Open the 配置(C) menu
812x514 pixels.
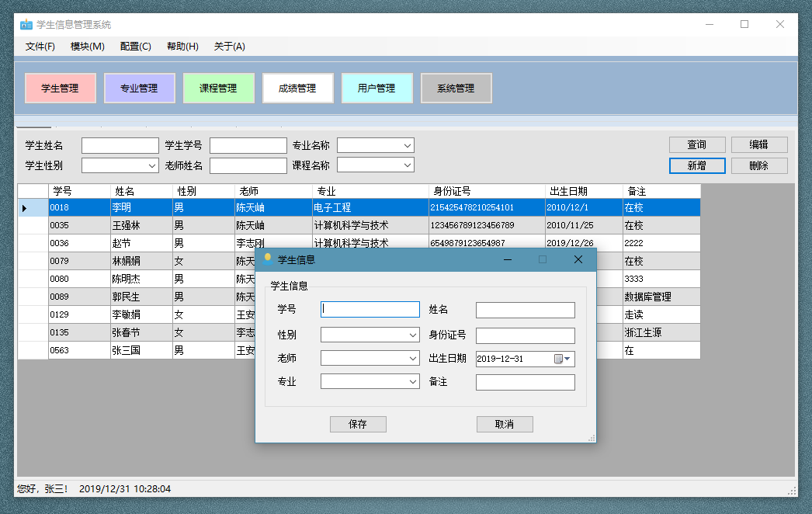[x=135, y=47]
